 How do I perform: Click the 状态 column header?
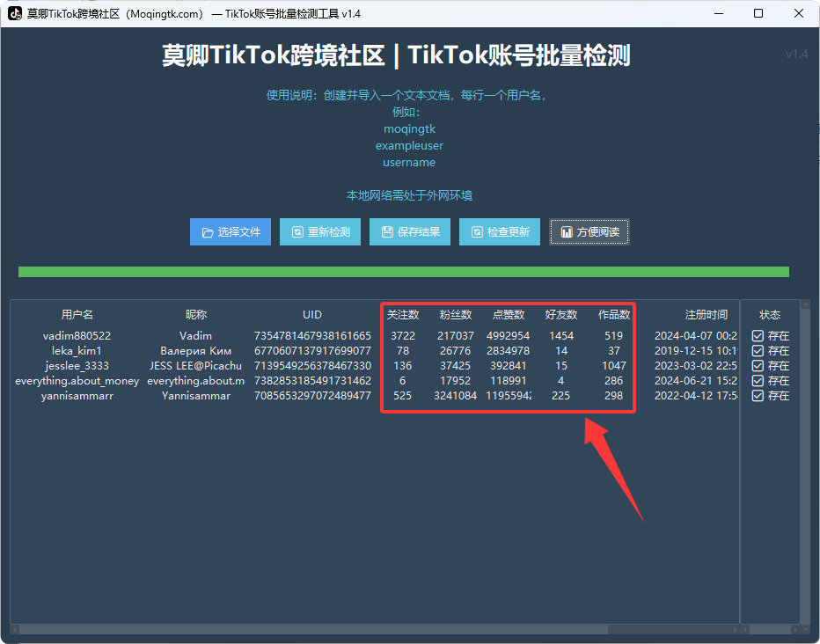[x=770, y=315]
